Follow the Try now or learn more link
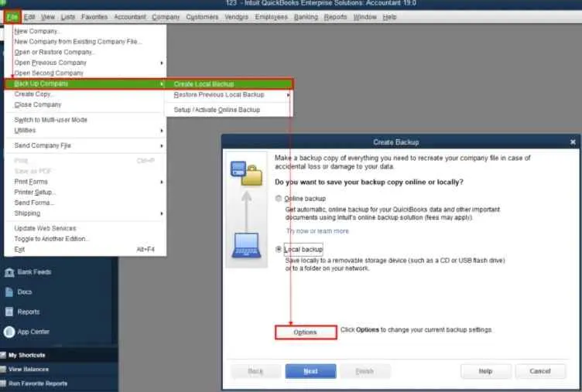Image resolution: width=582 pixels, height=392 pixels. (317, 231)
